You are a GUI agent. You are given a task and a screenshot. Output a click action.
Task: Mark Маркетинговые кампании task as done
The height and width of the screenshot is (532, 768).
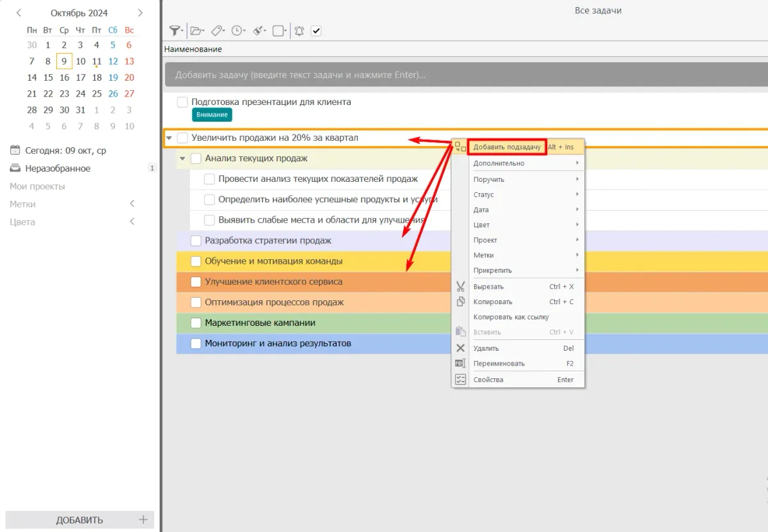tap(196, 323)
